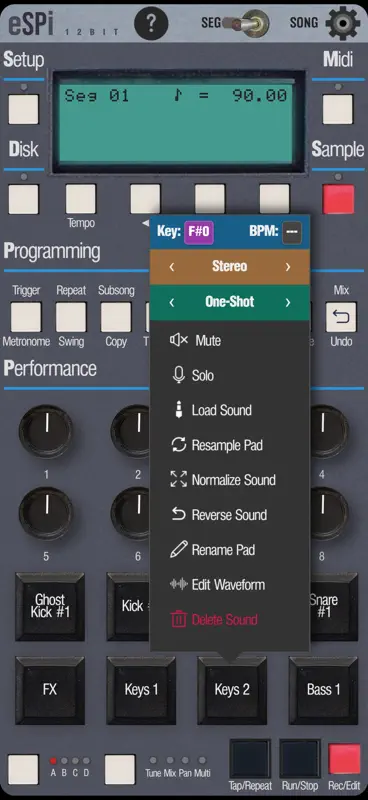The width and height of the screenshot is (368, 800).
Task: Click the Rename Pad pencil icon
Action: click(x=179, y=549)
